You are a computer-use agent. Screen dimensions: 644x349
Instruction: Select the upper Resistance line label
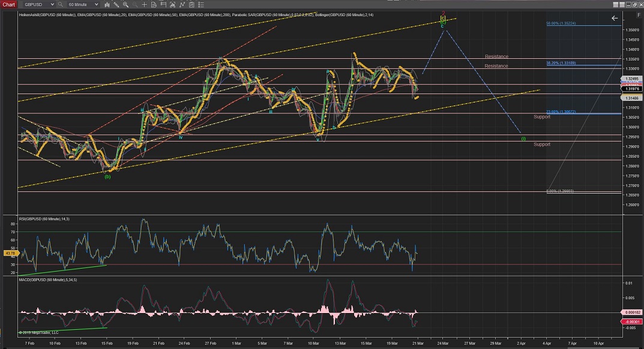(x=496, y=57)
